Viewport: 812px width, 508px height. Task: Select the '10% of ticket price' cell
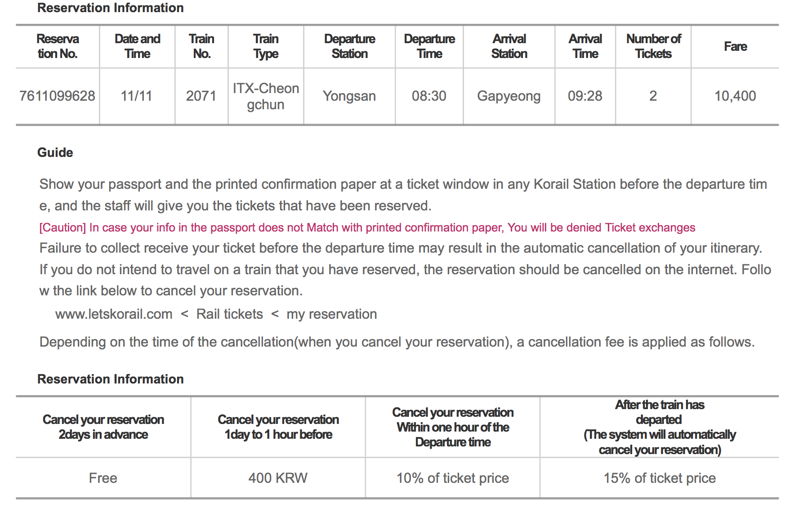[x=452, y=478]
